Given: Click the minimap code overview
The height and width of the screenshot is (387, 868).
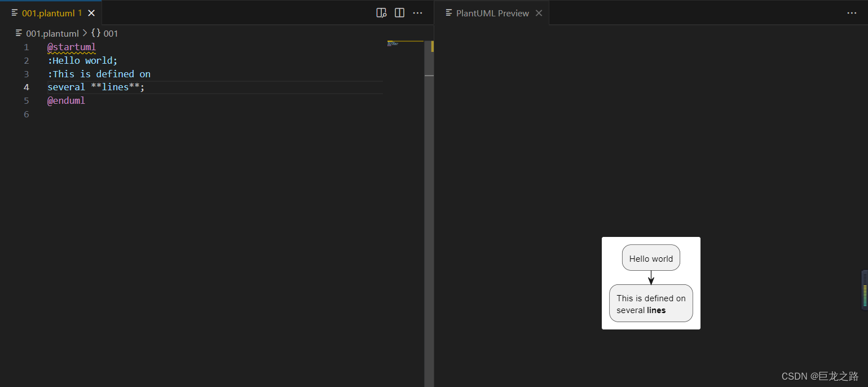Looking at the screenshot, I should (x=405, y=43).
